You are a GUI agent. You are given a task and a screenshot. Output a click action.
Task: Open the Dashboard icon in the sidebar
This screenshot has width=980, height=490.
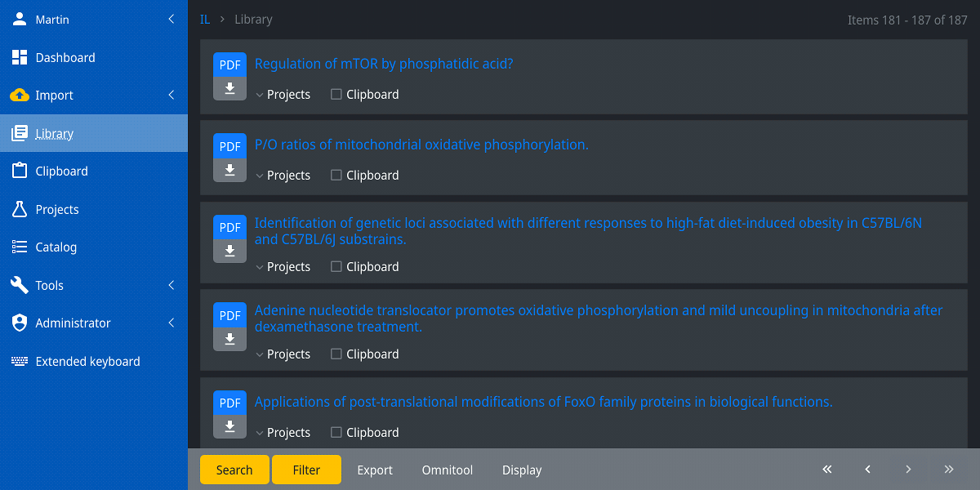20,57
